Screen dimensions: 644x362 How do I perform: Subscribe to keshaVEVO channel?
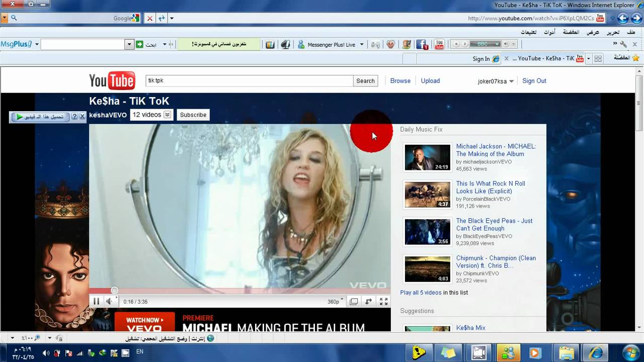tap(193, 115)
